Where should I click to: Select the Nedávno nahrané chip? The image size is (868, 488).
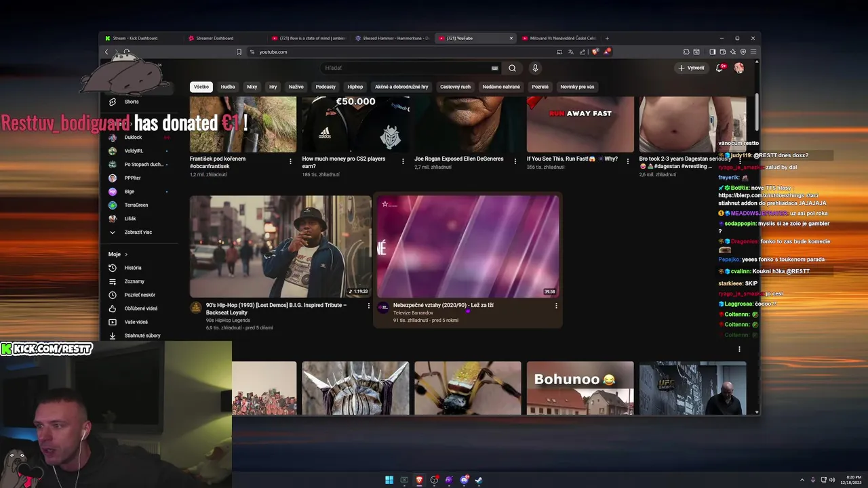coord(501,87)
